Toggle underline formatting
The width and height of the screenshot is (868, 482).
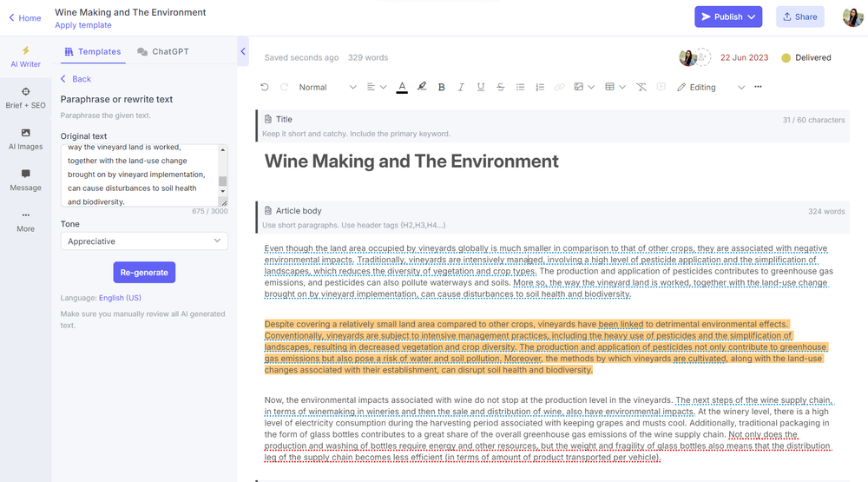pyautogui.click(x=481, y=87)
